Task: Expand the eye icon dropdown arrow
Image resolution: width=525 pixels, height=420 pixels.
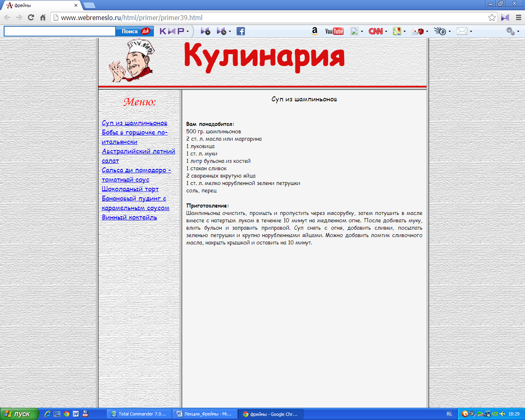Action: [x=450, y=31]
